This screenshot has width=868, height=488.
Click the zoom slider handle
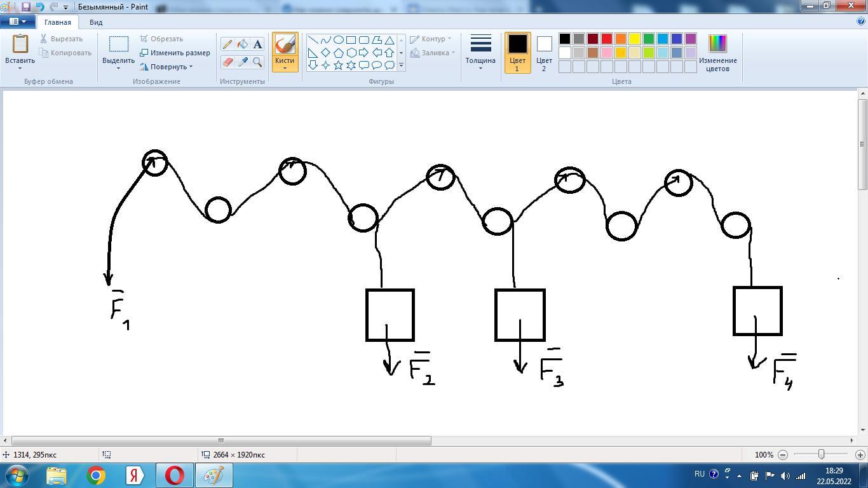(821, 454)
